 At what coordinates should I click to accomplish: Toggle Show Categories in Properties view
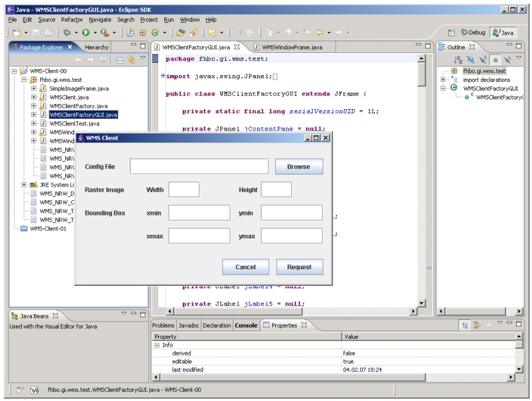[464, 325]
